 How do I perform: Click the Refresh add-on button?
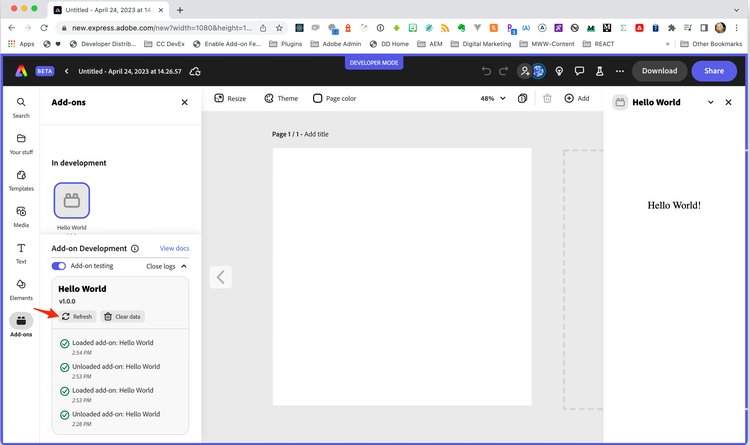click(76, 316)
